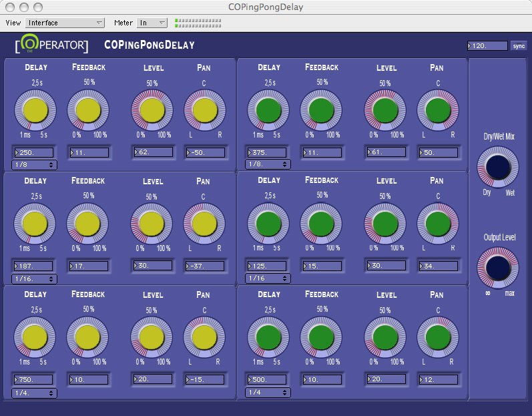Click the Operator logo

(51, 44)
